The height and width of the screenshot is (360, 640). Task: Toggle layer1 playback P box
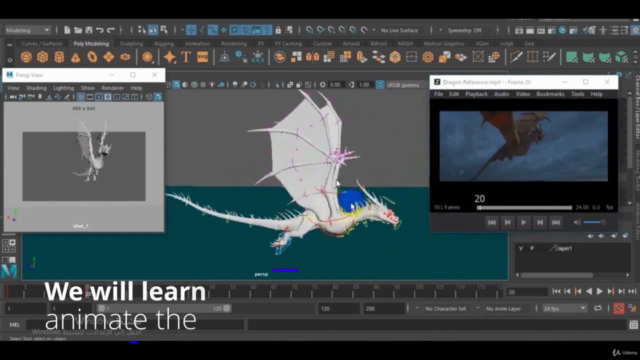[x=532, y=248]
